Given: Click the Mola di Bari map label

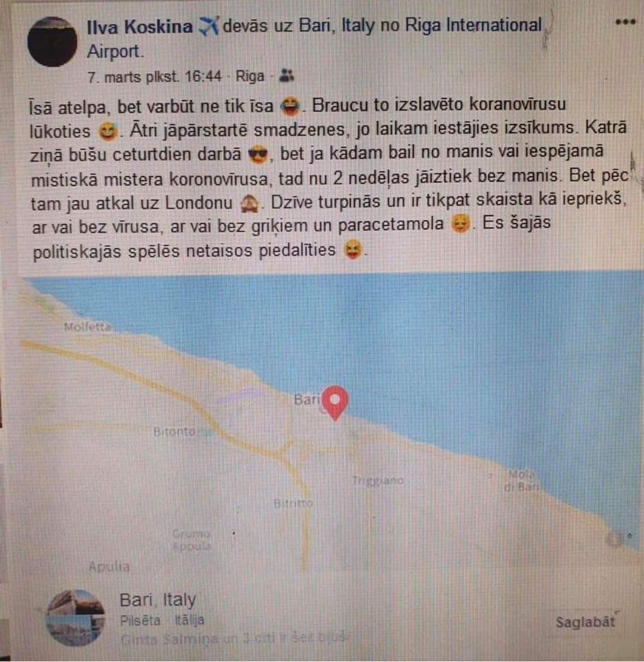Looking at the screenshot, I should 522,481.
